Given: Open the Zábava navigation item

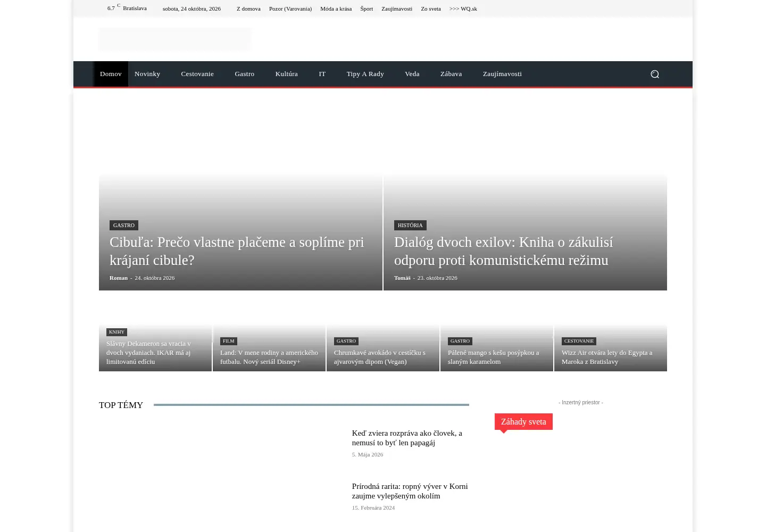Looking at the screenshot, I should (451, 74).
